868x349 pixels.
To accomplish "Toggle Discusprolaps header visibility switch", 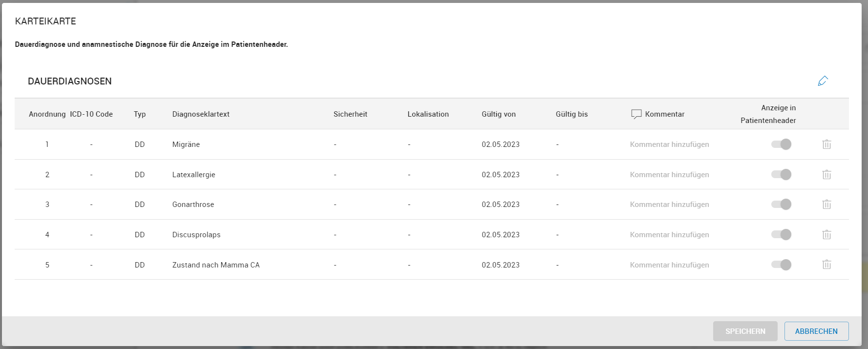I will pos(781,235).
